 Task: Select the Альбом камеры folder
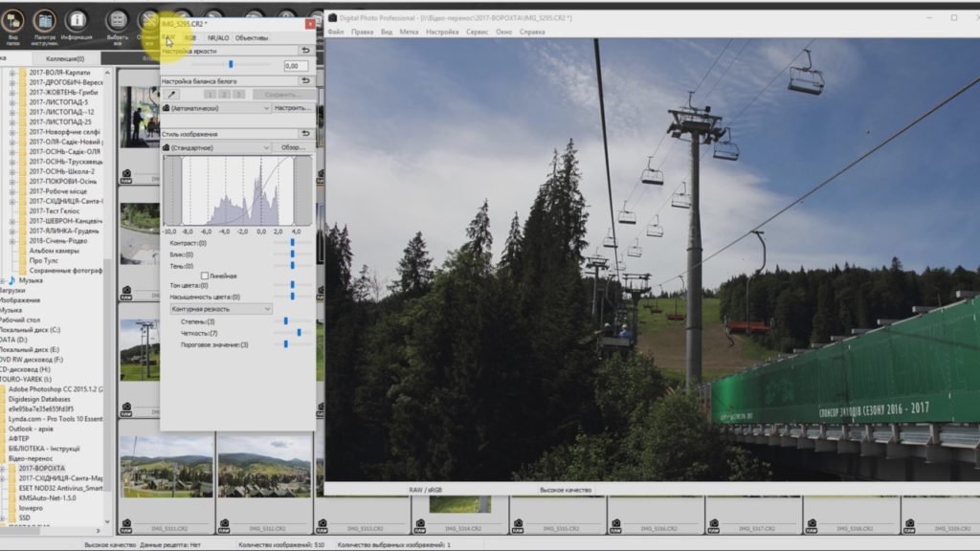point(55,251)
